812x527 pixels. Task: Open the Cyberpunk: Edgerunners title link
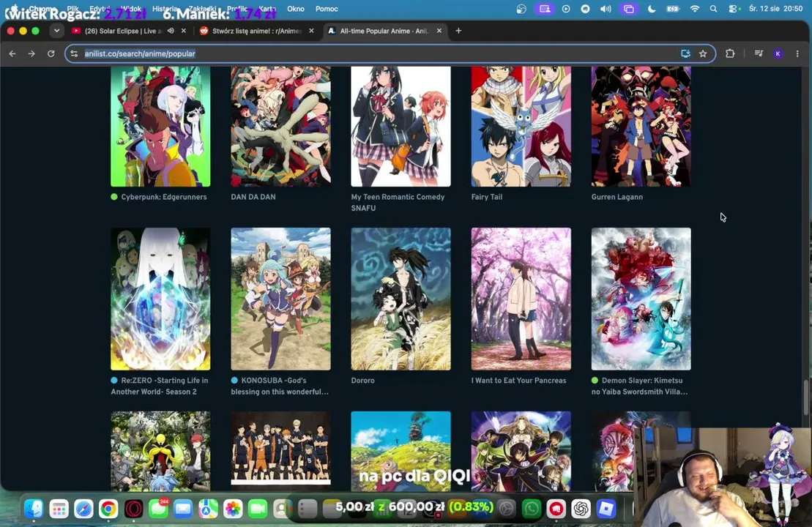click(x=163, y=197)
